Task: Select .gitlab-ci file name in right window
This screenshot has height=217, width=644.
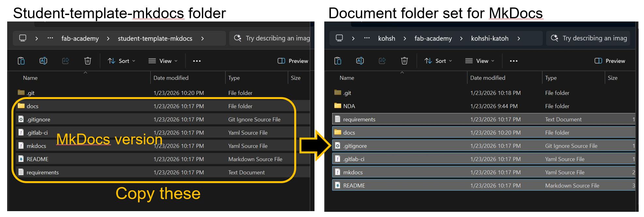Action: pyautogui.click(x=354, y=159)
